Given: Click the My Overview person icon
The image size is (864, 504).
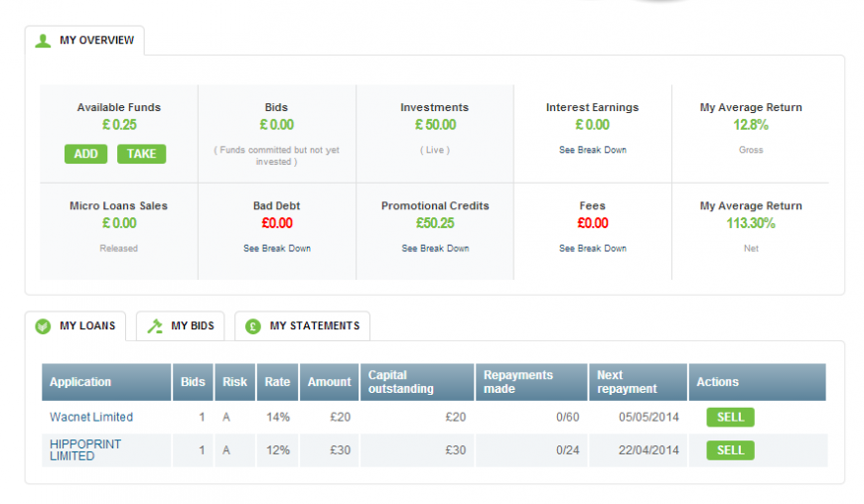Looking at the screenshot, I should pyautogui.click(x=43, y=41).
